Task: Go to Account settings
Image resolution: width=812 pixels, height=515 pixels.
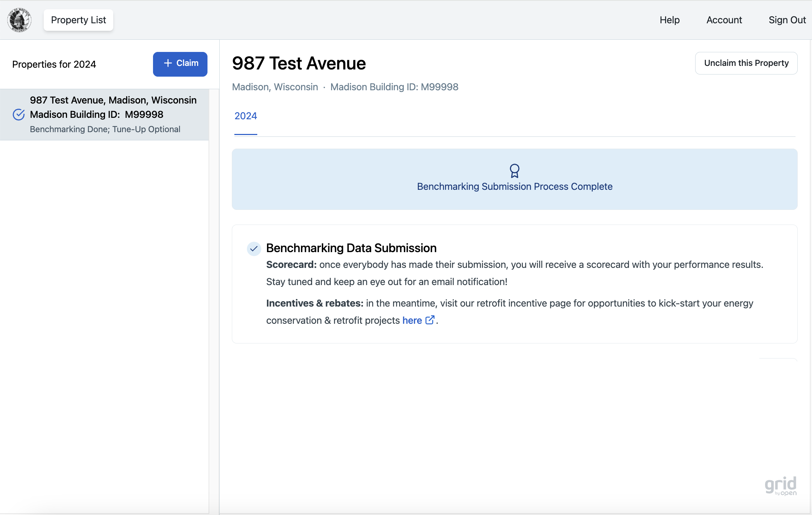Action: [724, 20]
